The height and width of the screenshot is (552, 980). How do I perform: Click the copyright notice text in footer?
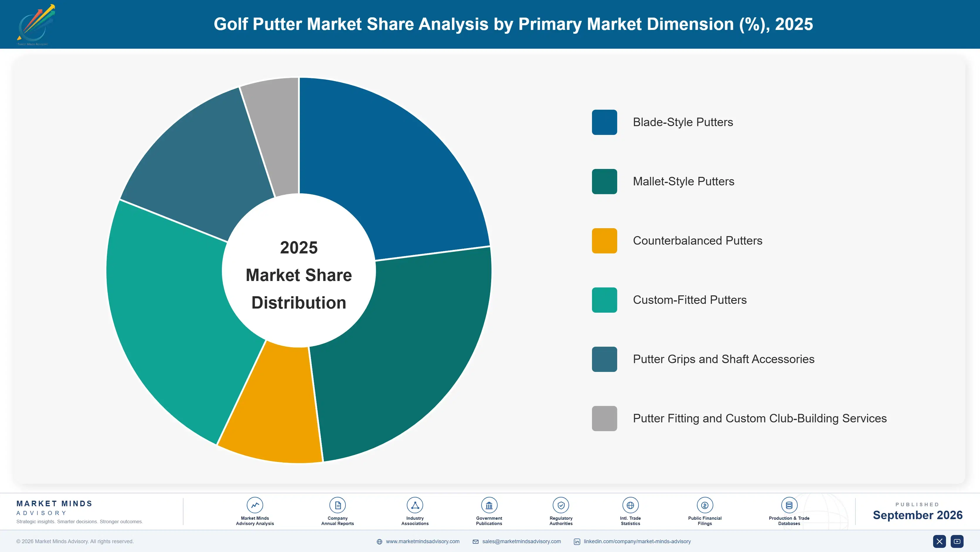[75, 541]
